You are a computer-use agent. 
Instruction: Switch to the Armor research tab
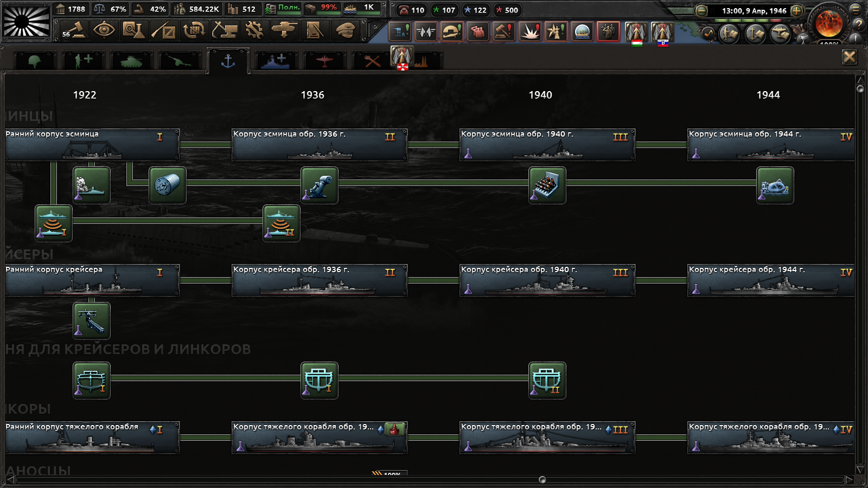coord(131,61)
